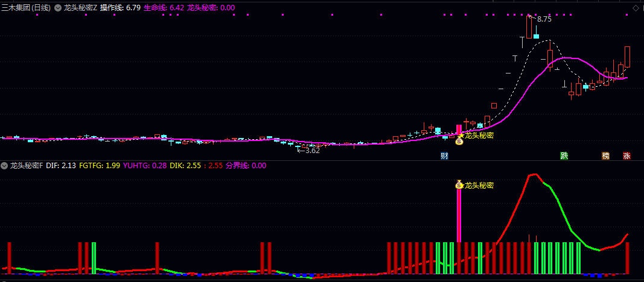
Task: Click the 操作线: 6.79 value
Action: click(120, 7)
